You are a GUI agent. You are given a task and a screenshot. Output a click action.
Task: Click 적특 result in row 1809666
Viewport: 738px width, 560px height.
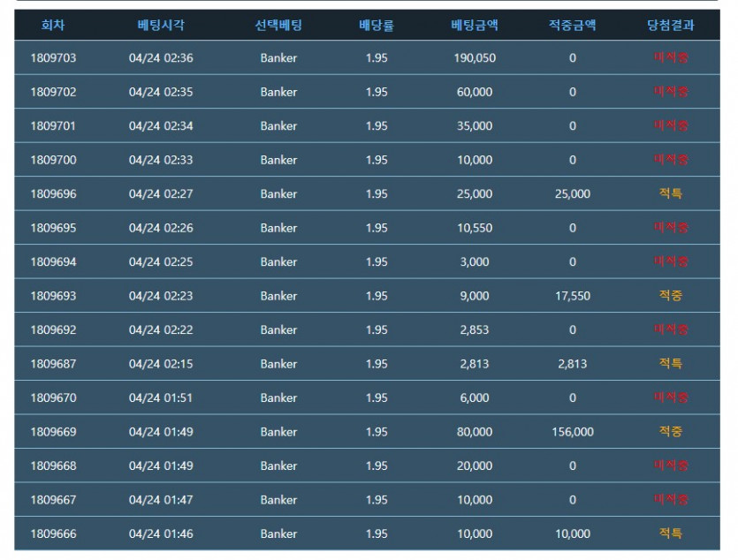[x=671, y=534]
